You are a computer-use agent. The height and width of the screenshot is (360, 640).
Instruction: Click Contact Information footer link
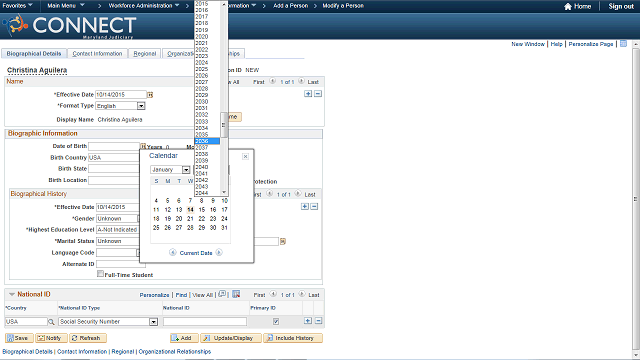82,351
